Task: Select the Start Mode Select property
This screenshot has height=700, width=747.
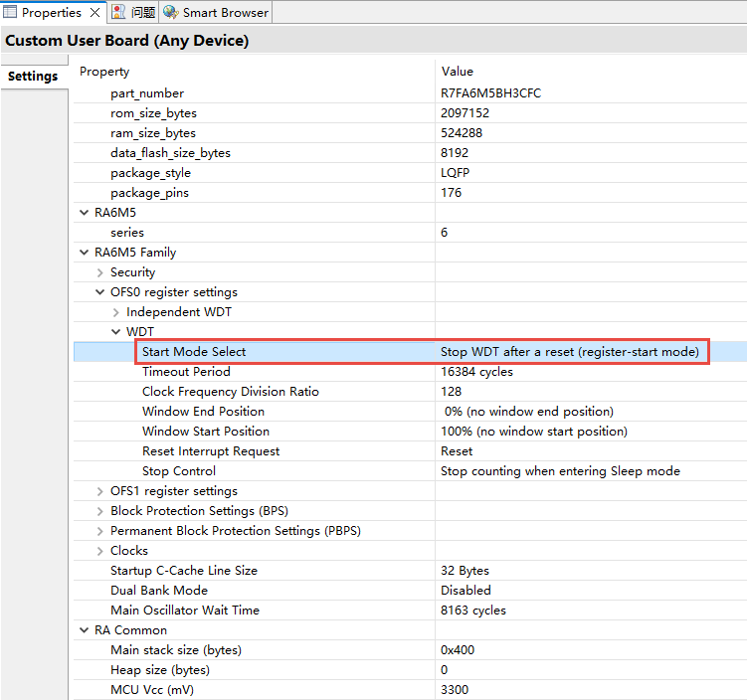Action: pyautogui.click(x=194, y=352)
